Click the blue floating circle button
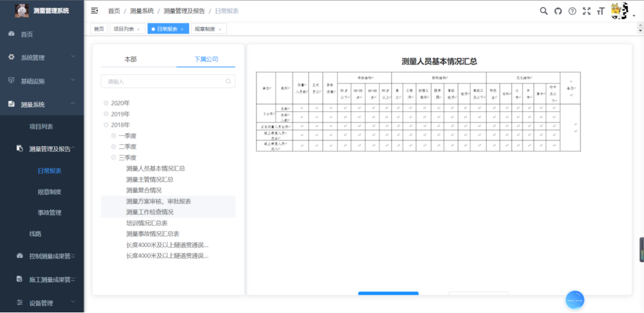 click(574, 300)
